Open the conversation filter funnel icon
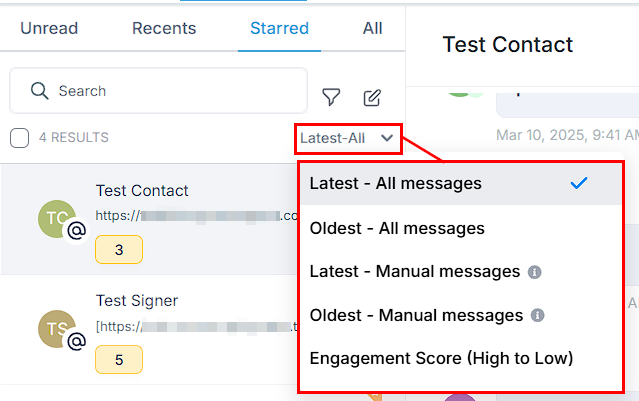639x401 pixels. [331, 97]
